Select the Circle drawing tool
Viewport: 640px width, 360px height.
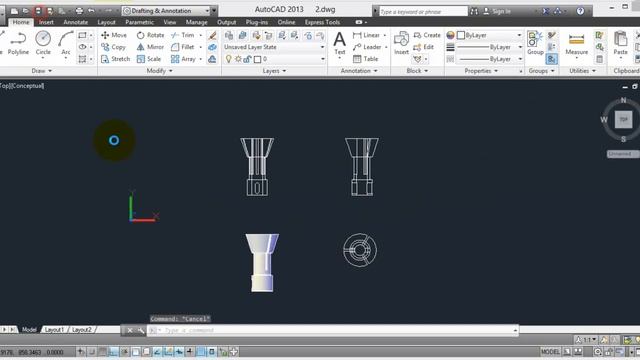point(43,43)
